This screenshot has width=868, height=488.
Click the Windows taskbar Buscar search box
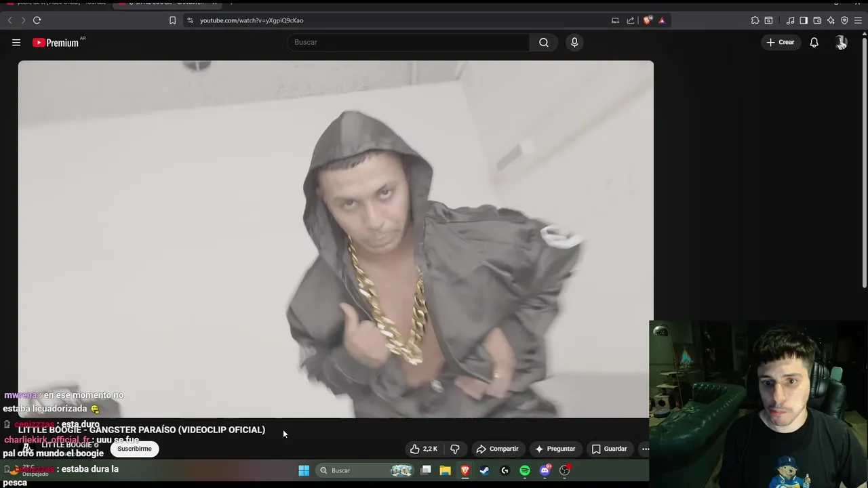click(365, 470)
